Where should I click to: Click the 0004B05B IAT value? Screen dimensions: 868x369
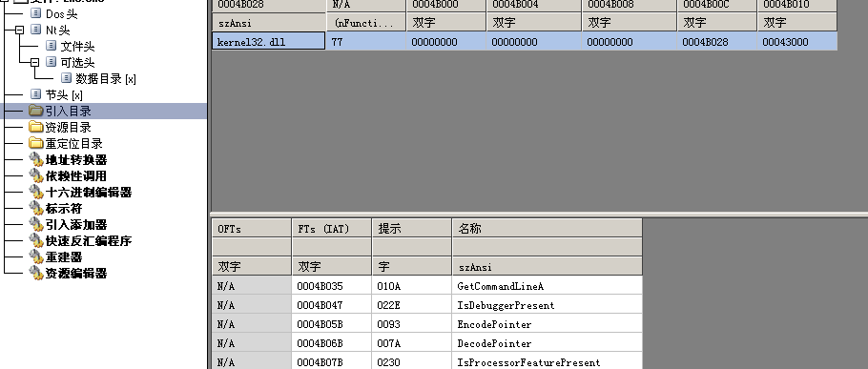tap(332, 324)
